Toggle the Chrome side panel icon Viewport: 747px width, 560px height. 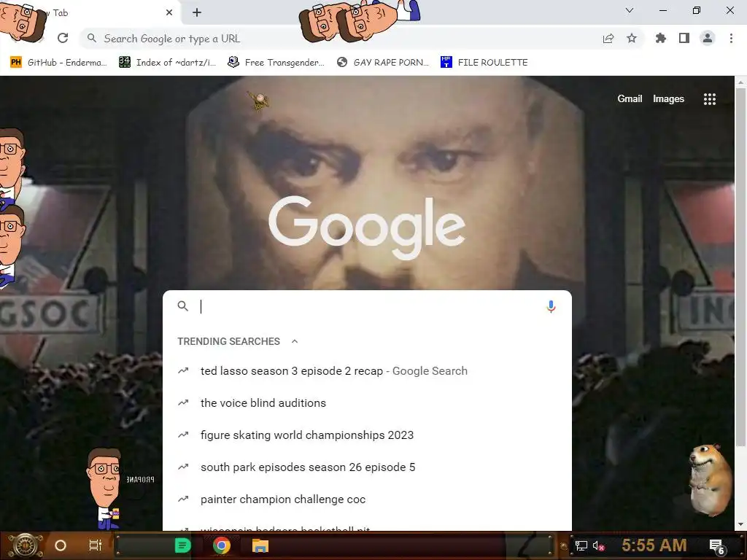click(684, 38)
